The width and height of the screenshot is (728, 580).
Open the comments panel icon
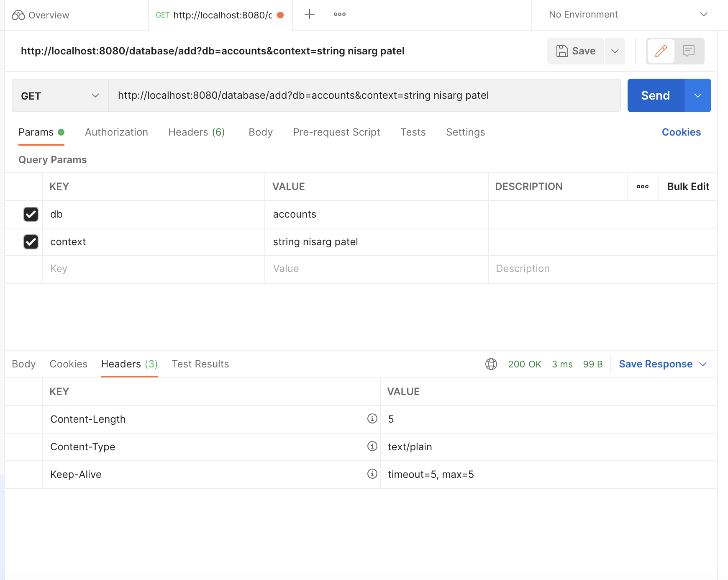(688, 51)
